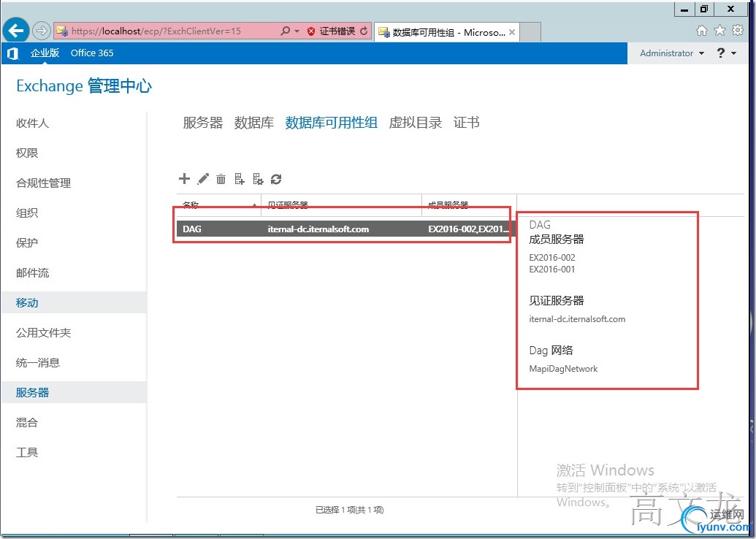Open a new blank browser tab
Image resolution: width=756 pixels, height=539 pixels.
pyautogui.click(x=530, y=32)
